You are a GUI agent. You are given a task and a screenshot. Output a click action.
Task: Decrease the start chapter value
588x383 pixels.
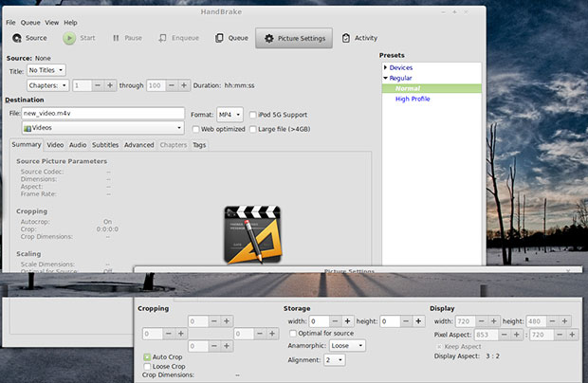98,85
